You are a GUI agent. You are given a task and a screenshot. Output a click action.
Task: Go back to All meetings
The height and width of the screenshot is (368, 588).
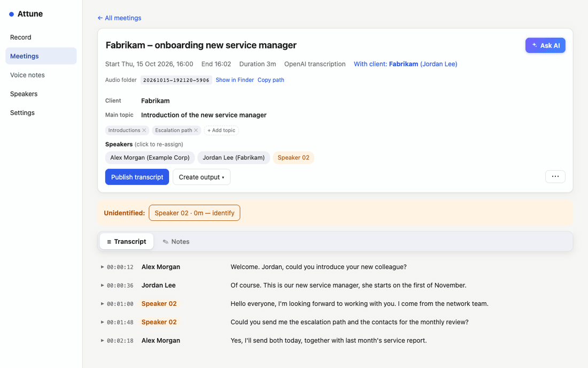coord(120,18)
